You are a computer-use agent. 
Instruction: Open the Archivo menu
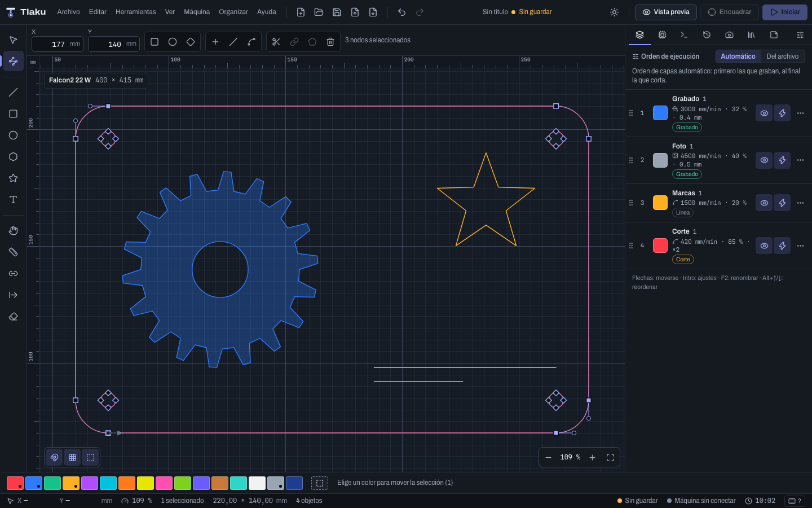click(69, 12)
